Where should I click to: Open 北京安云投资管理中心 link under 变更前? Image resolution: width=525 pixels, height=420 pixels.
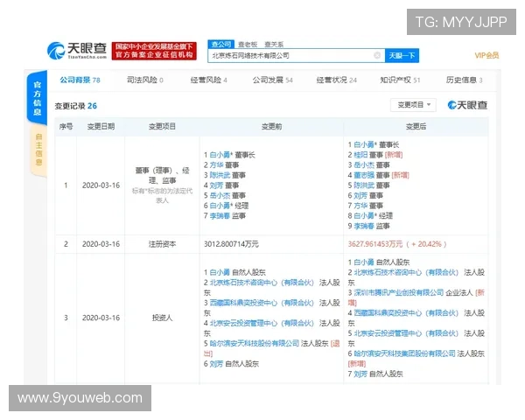[x=262, y=323]
